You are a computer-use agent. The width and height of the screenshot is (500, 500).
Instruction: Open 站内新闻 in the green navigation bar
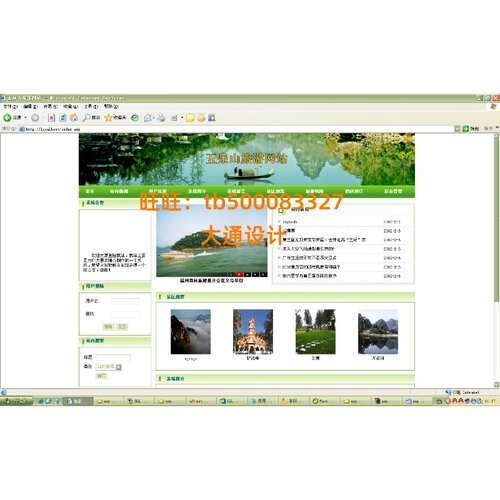tap(119, 191)
